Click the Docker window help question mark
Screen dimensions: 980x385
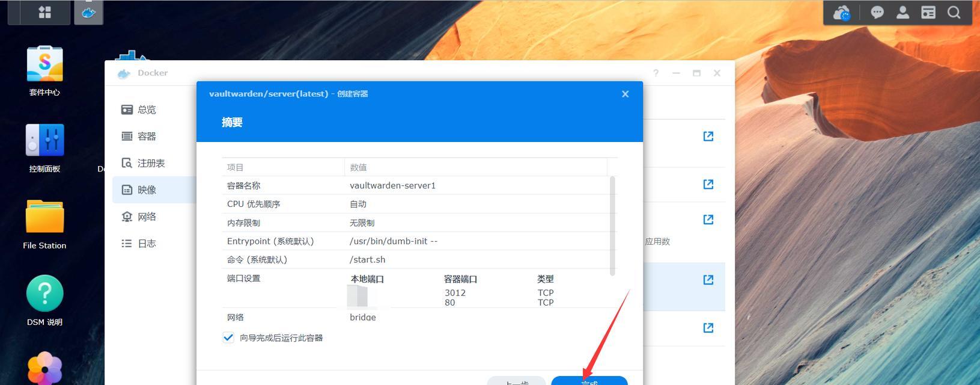(656, 73)
